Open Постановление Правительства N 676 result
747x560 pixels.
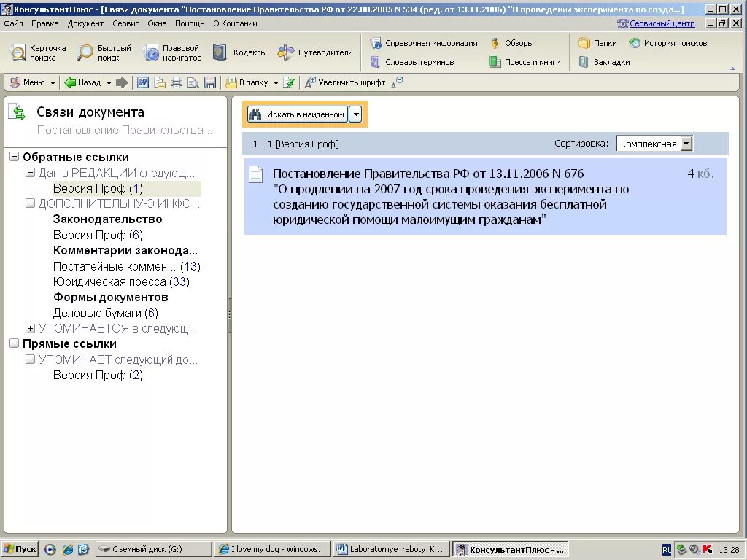tap(485, 196)
